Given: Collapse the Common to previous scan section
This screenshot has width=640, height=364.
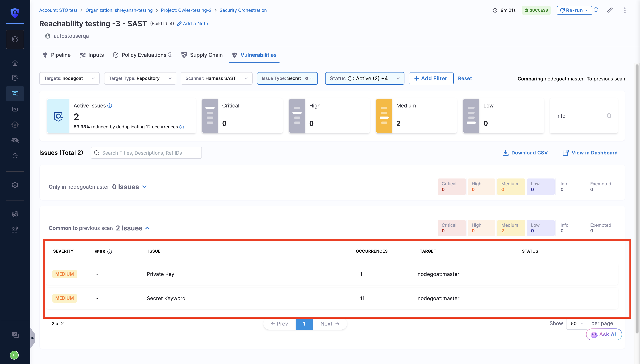Looking at the screenshot, I should pos(148,228).
